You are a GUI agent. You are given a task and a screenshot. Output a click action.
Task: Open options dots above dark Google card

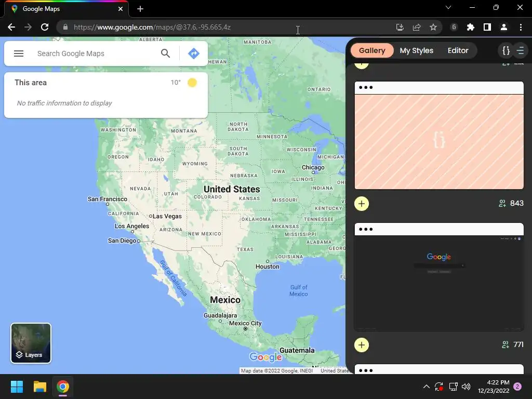pos(366,229)
